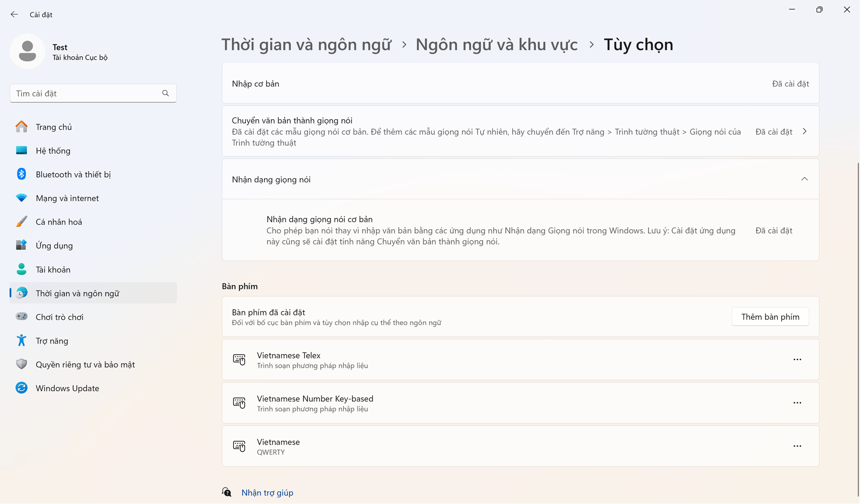Click Thêm bàn phím button

(x=770, y=317)
